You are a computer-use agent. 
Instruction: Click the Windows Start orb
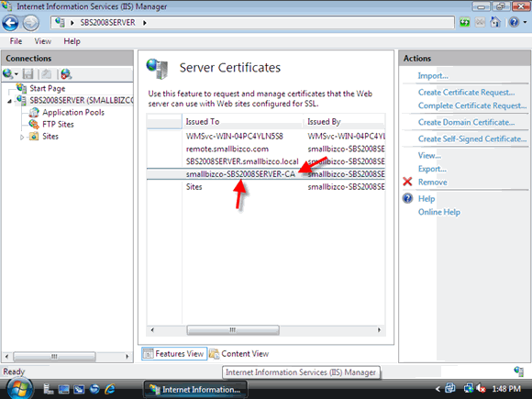(20, 389)
